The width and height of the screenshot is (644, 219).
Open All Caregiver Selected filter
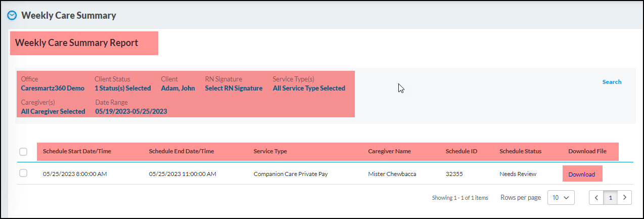53,112
